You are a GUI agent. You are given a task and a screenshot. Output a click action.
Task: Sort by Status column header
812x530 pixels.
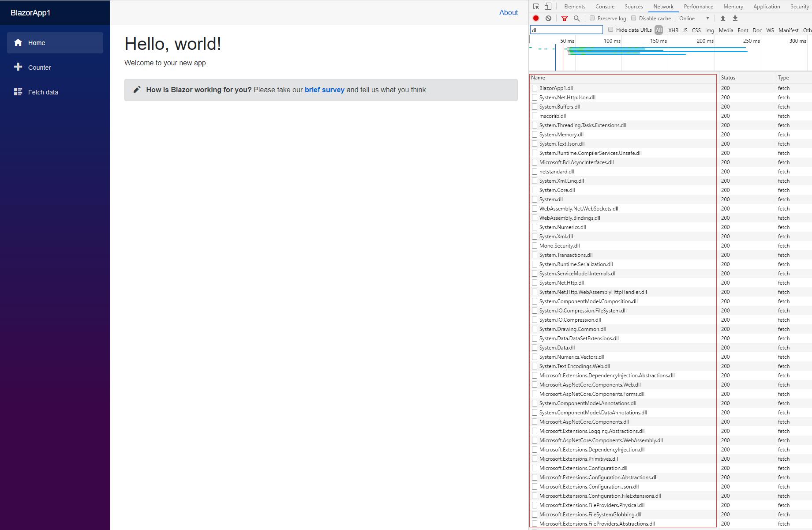point(747,77)
